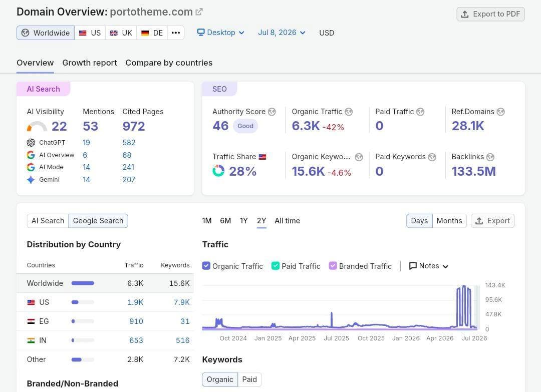Set chart granularity to Days
Screen dimensions: 541x392
tap(419, 221)
